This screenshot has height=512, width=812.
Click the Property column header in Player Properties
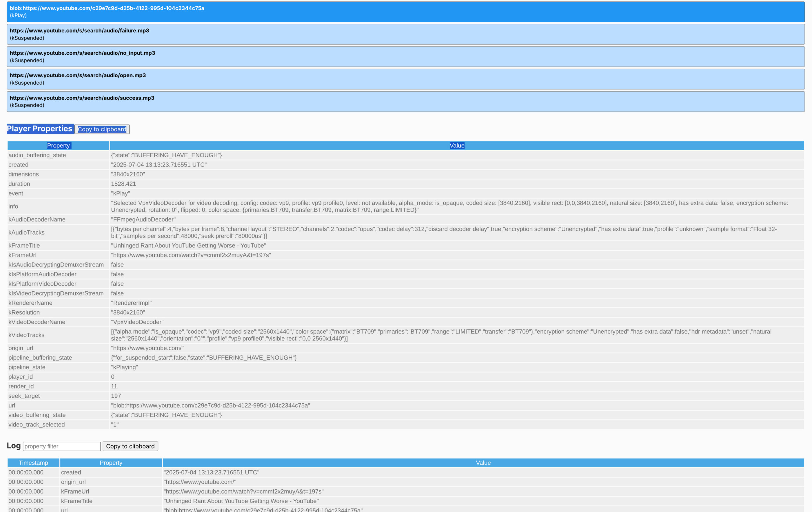click(x=58, y=146)
